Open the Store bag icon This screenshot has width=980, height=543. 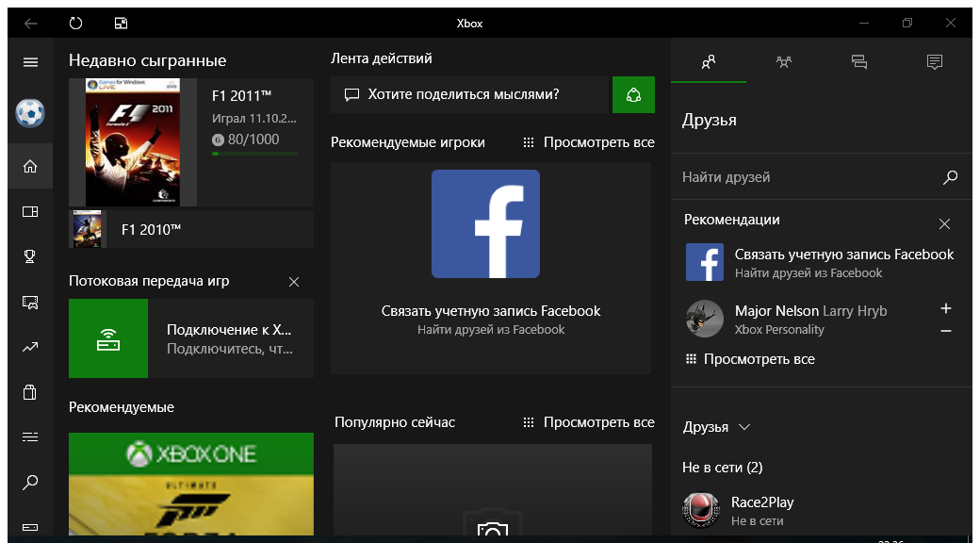click(x=30, y=392)
